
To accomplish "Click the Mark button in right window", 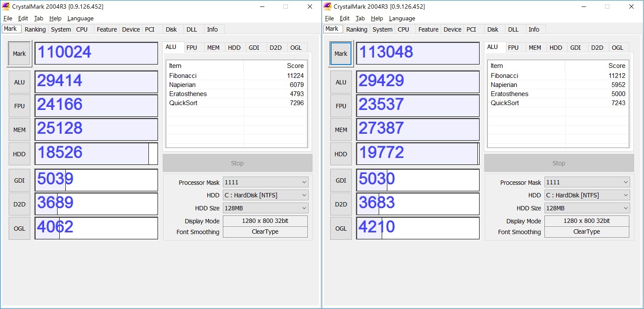I will 341,54.
